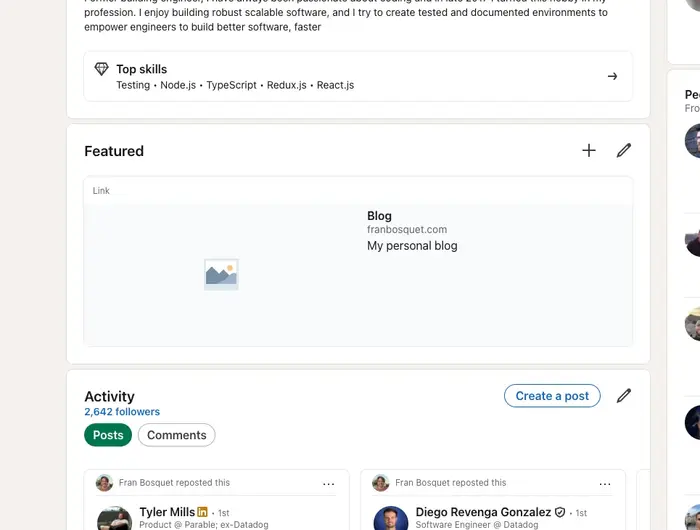Click Tyler Mills profile name
Image resolution: width=700 pixels, height=530 pixels.
[x=167, y=512]
